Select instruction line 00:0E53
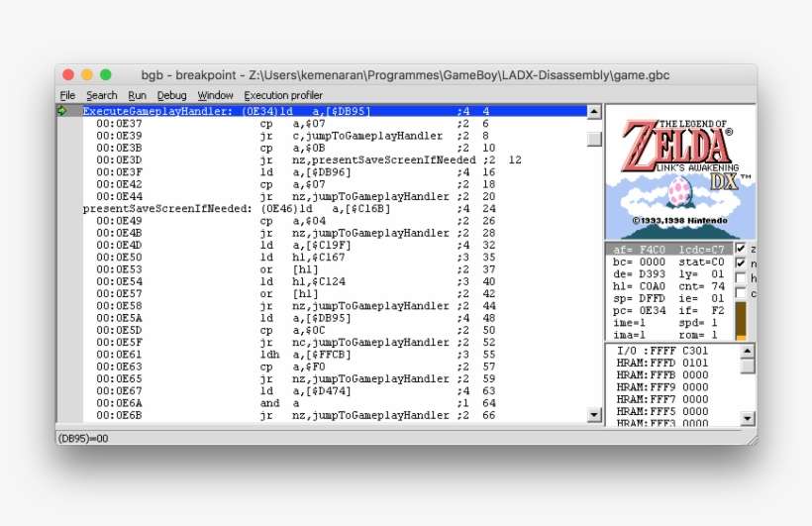The width and height of the screenshot is (812, 526). pos(335,269)
